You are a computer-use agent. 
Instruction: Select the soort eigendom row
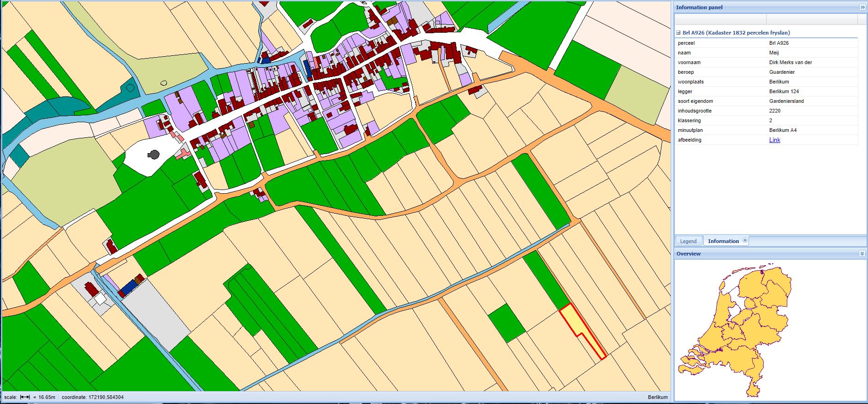point(766,101)
